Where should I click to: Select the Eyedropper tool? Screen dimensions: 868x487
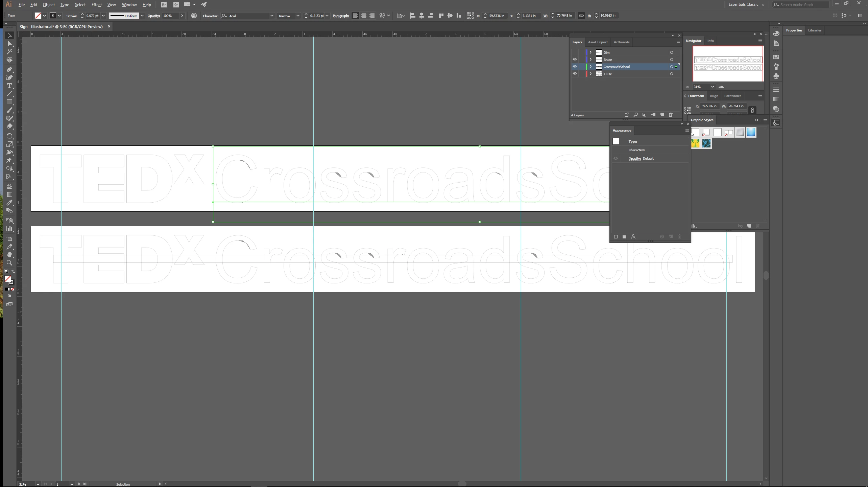pyautogui.click(x=9, y=203)
